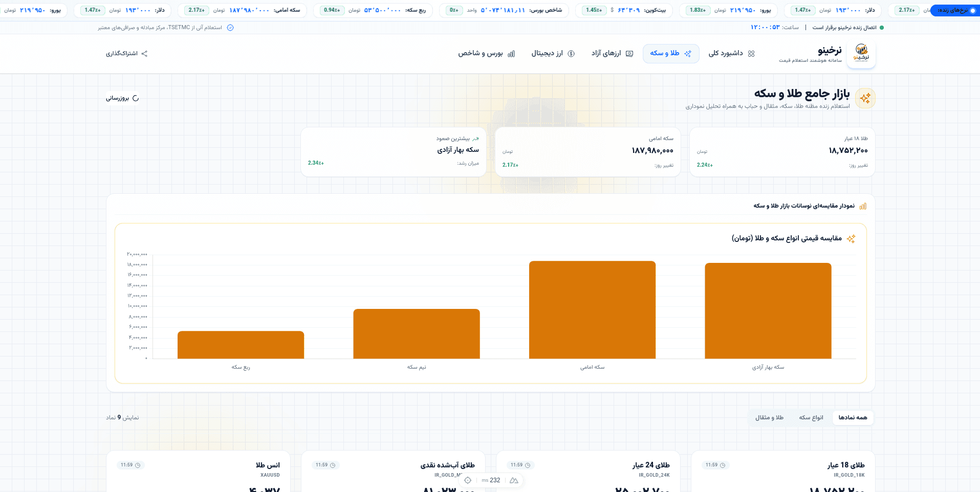Screen dimensions: 980x492
Task: Open the داشبورد کلی tab
Action: point(731,54)
